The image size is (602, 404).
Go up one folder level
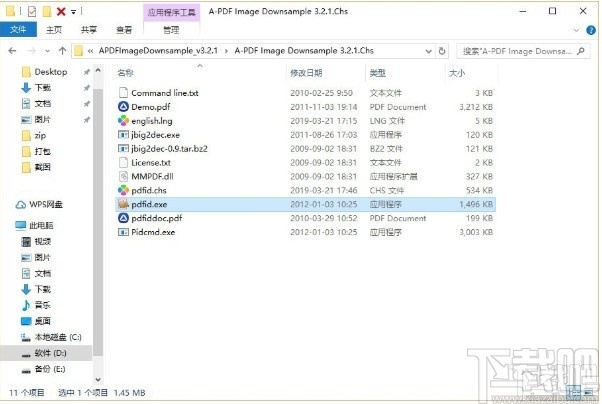pos(62,51)
